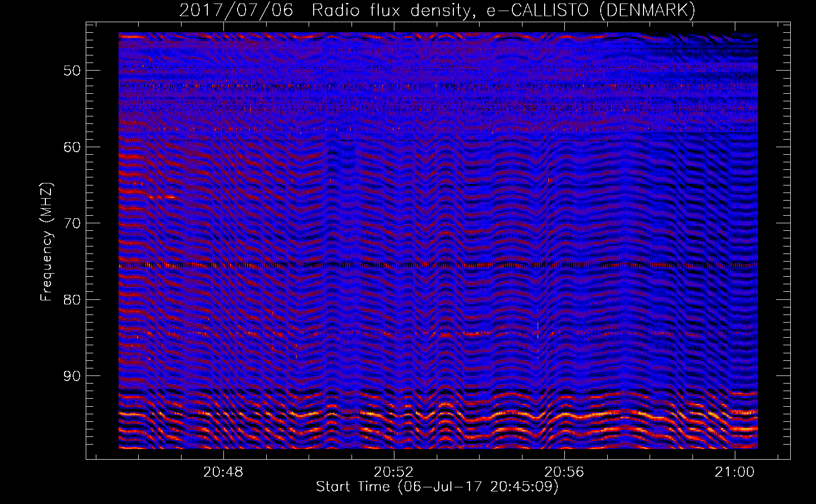Click the 50 frequency tick label

click(72, 71)
